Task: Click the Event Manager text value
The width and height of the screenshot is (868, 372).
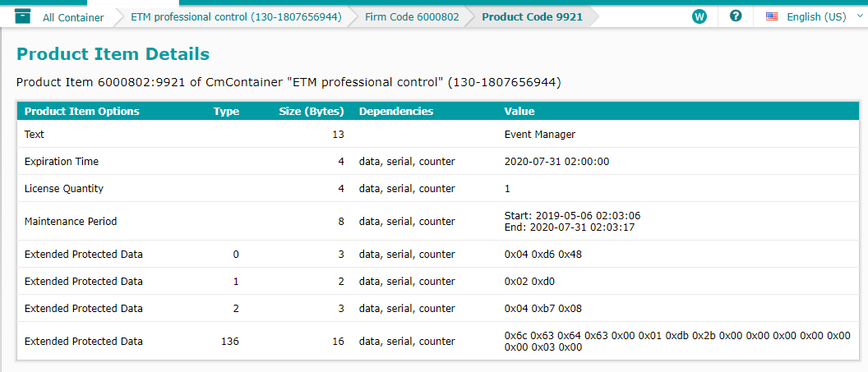Action: coord(540,134)
